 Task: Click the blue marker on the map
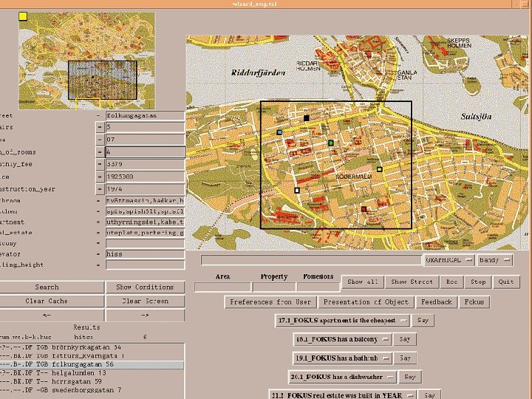pyautogui.click(x=279, y=132)
